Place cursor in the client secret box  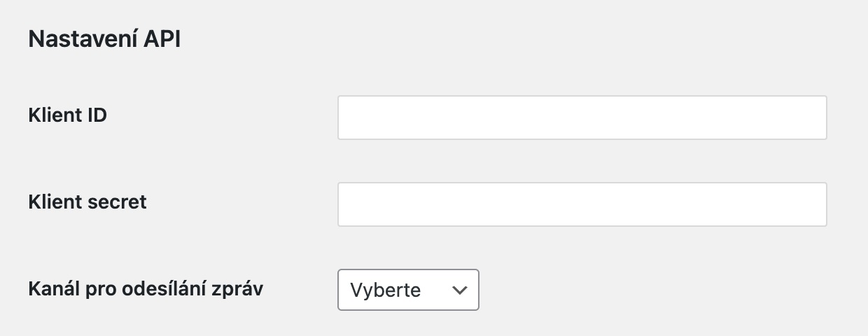[x=582, y=204]
